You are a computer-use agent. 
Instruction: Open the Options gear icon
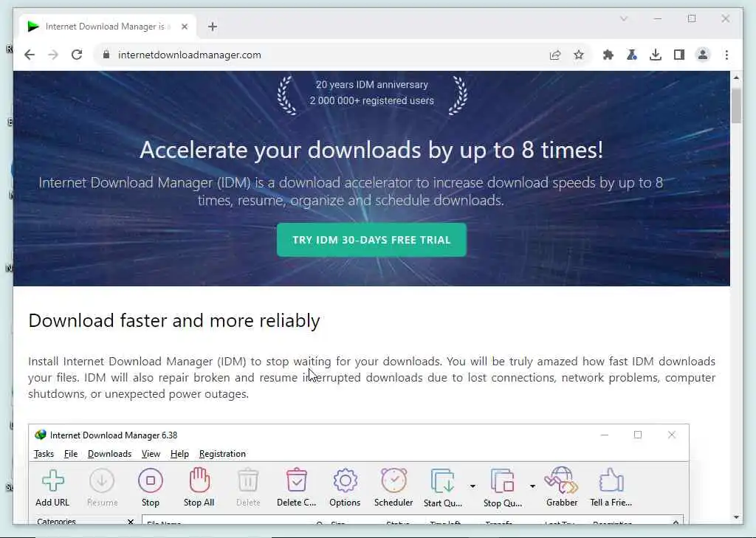tap(345, 480)
